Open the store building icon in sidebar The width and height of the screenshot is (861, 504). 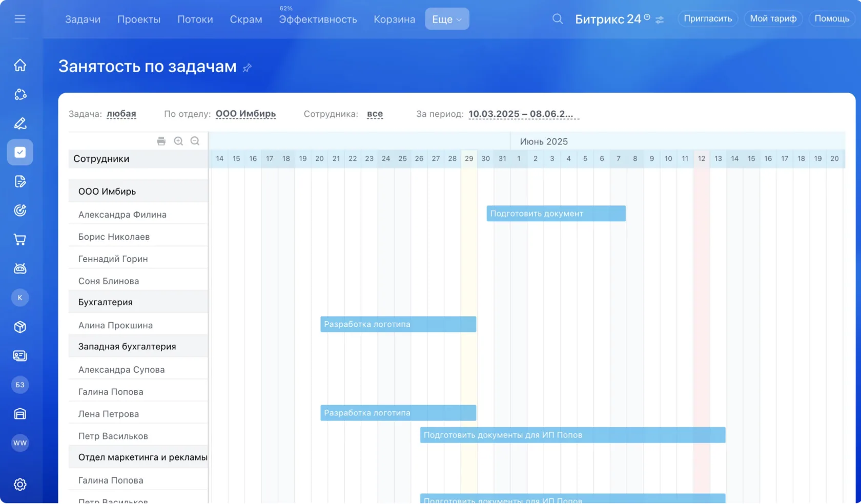pos(20,414)
